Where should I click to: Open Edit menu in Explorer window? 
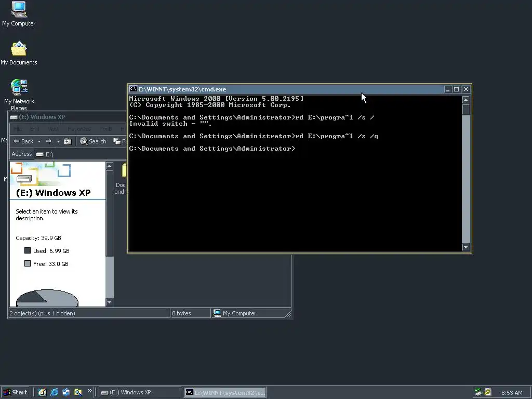tap(34, 129)
